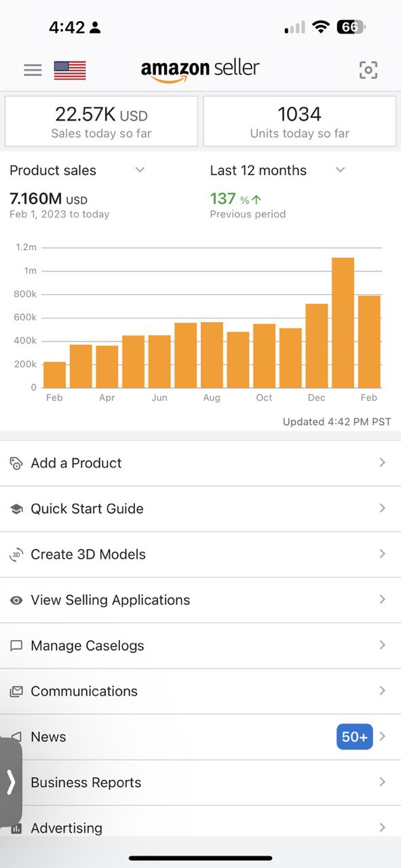Tap the Communications envelope icon

[16, 691]
